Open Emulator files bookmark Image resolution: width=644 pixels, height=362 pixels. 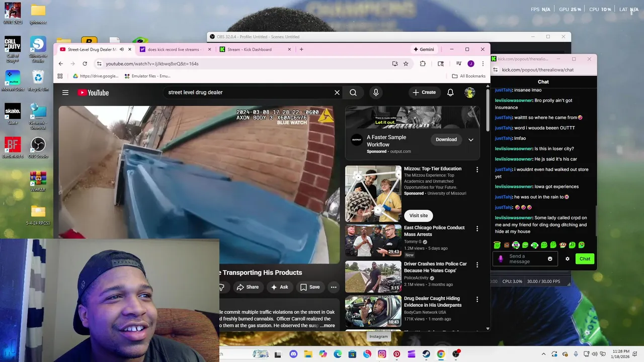coord(147,76)
